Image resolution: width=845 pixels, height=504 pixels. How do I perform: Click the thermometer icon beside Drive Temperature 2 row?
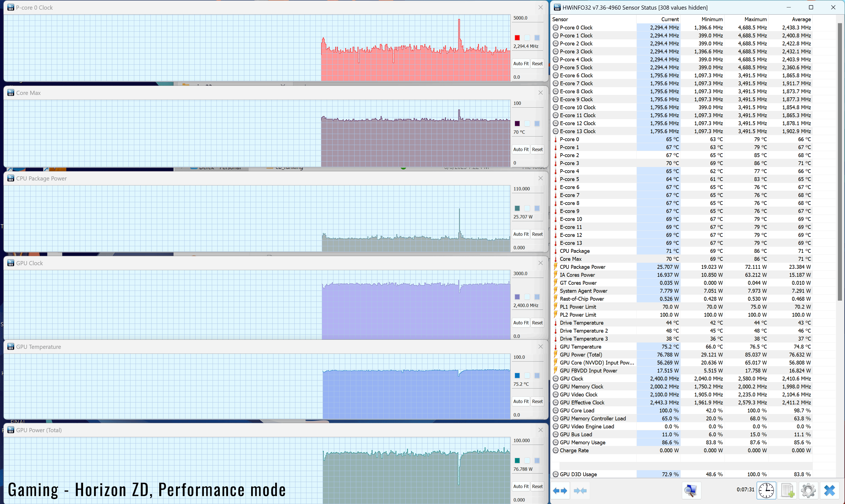pyautogui.click(x=555, y=331)
